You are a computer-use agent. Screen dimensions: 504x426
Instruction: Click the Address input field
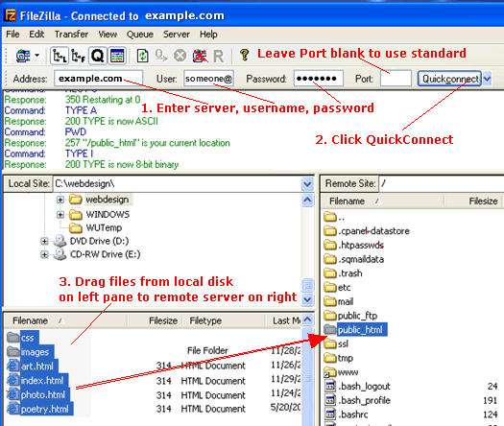point(98,79)
